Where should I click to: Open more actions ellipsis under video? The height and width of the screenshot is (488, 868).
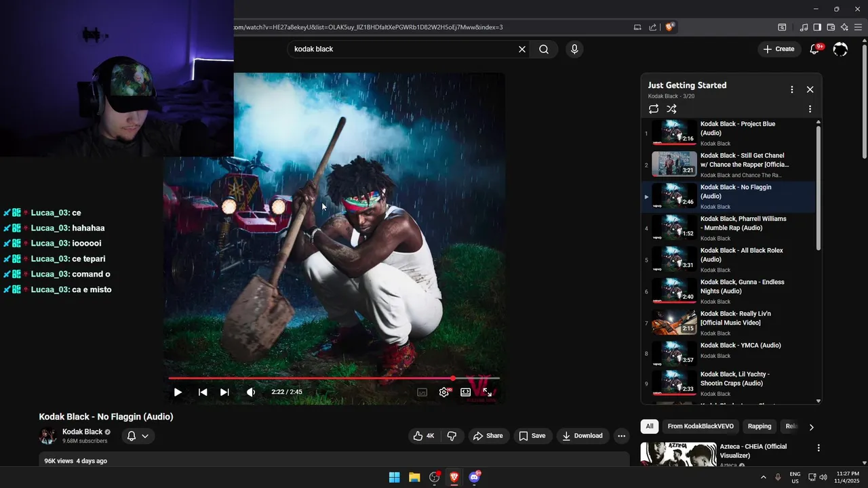click(621, 436)
